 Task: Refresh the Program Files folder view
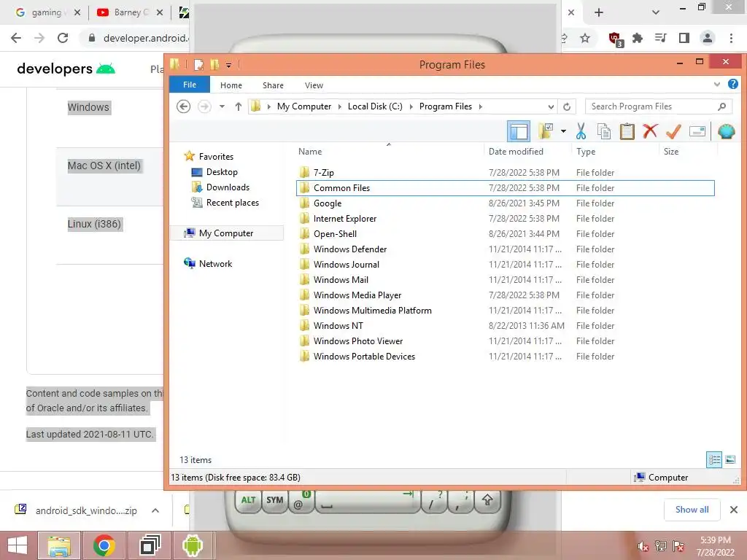(567, 106)
